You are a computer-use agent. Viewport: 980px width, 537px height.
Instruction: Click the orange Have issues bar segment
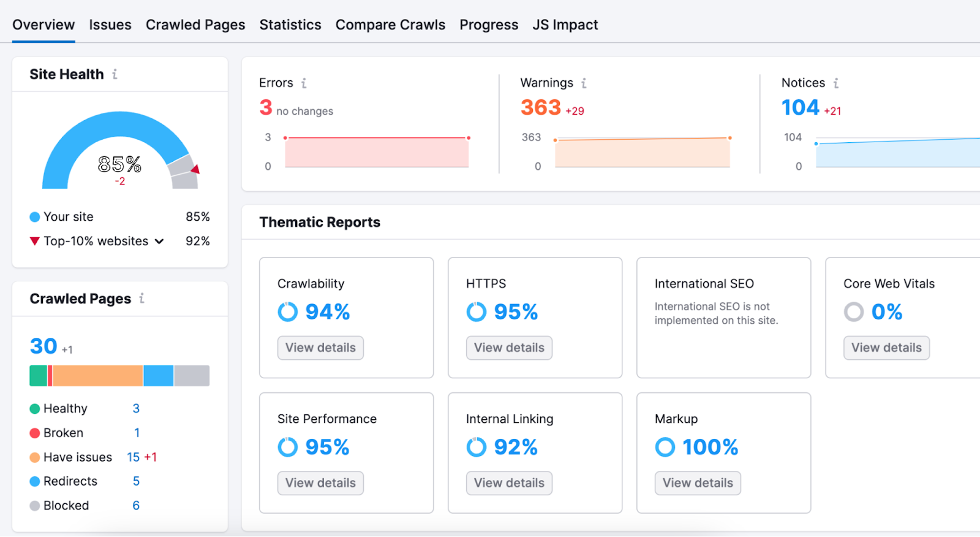tap(98, 376)
